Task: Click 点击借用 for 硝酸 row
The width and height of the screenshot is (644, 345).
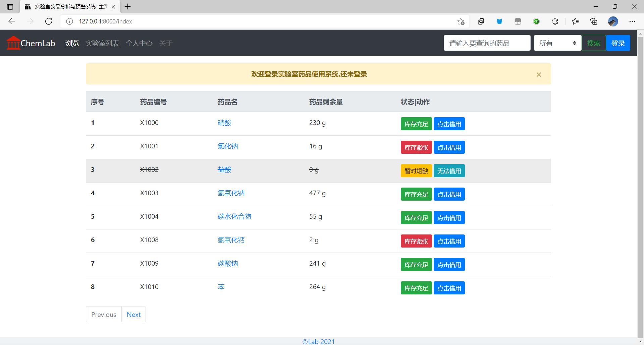Action: [x=449, y=124]
